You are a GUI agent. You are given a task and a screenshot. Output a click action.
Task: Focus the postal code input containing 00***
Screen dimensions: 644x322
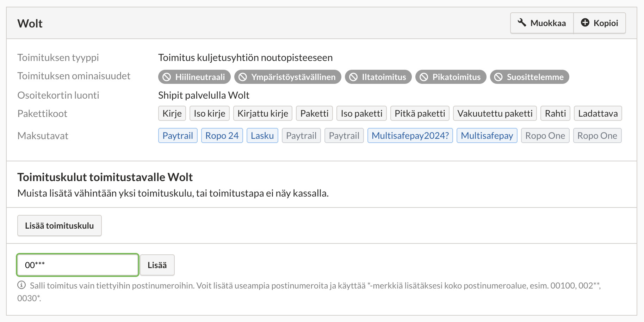(78, 265)
